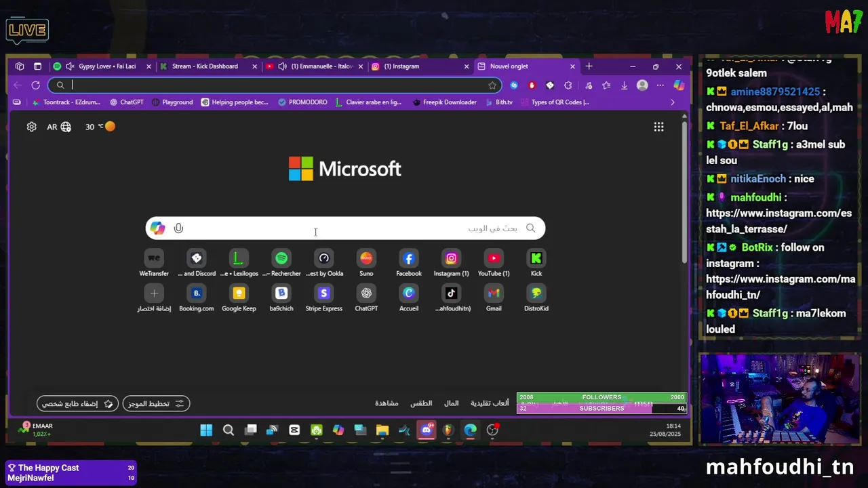Open the Facebook shortcut tile
The width and height of the screenshot is (868, 488).
[x=409, y=263]
